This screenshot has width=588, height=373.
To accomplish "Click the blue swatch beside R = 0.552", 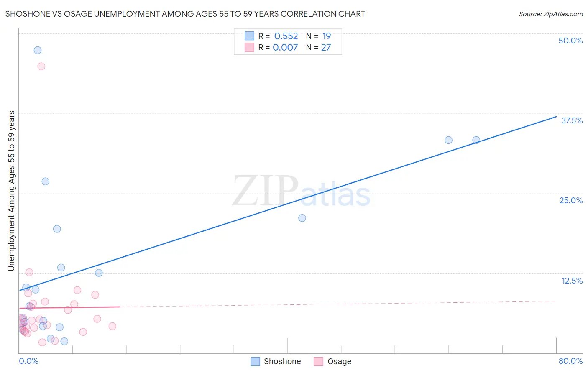I will 250,36.
